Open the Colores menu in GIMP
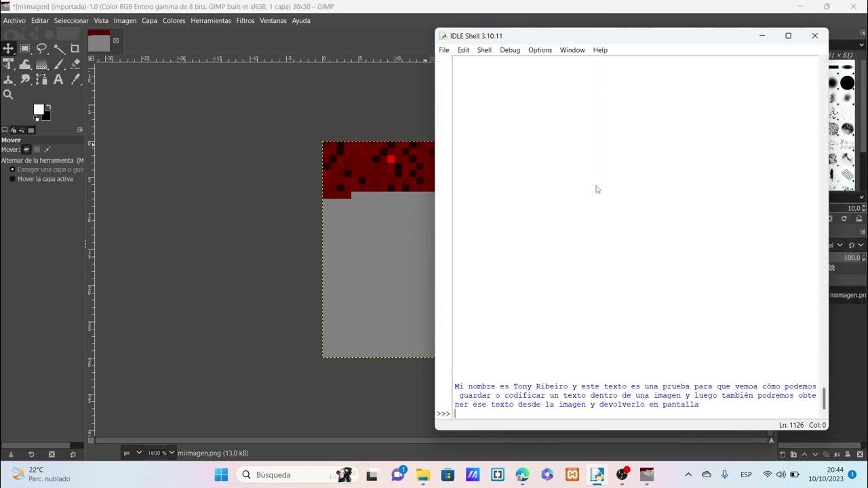The image size is (868, 488). [174, 20]
